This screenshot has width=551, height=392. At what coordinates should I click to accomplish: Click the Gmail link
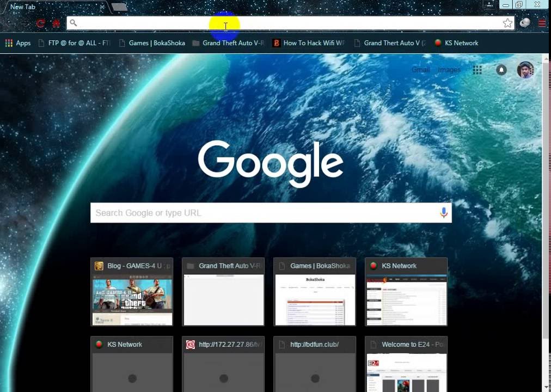click(420, 70)
